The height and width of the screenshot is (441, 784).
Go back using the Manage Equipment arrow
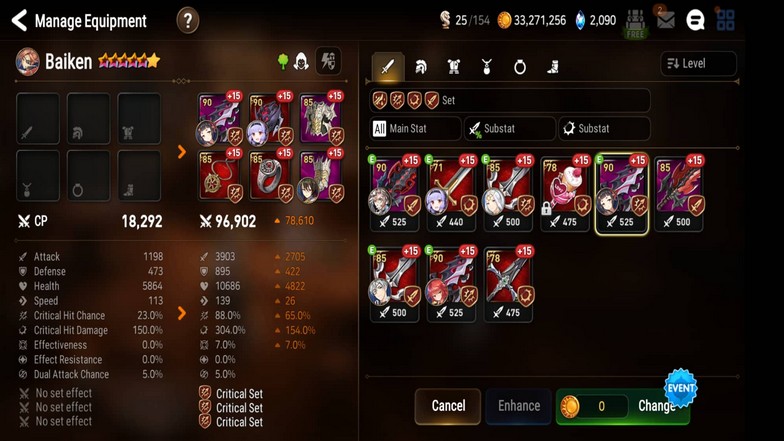[x=20, y=20]
